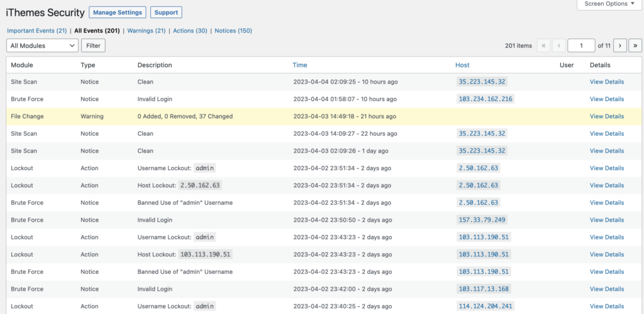This screenshot has width=644, height=314.
Task: View Details for File Change warning
Action: (x=607, y=116)
